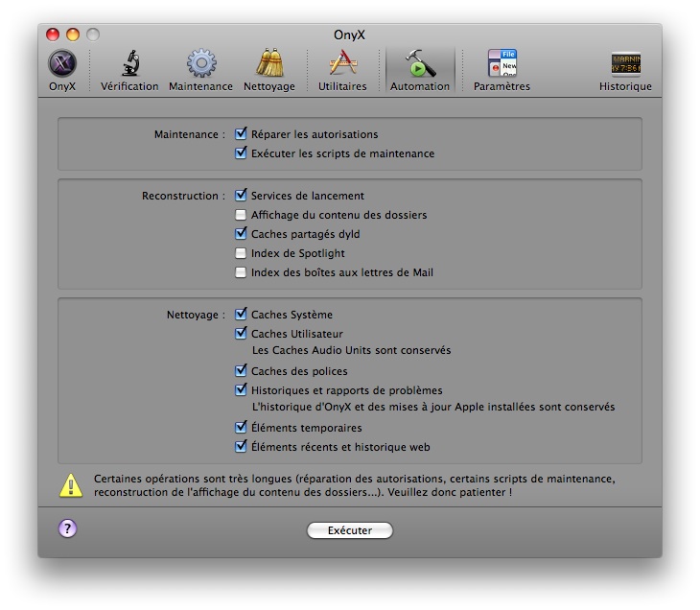Toggle Historiques et rapports de problèmes
The width and height of the screenshot is (700, 610).
coord(241,389)
